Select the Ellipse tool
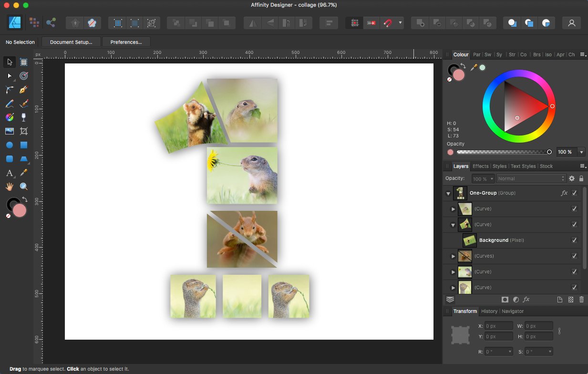Viewport: 588px width, 374px height. [x=9, y=144]
